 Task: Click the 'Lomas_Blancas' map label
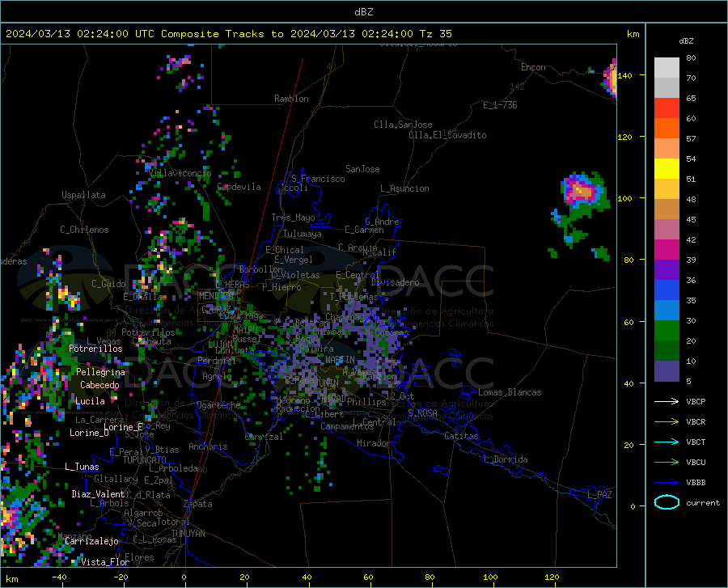510,392
